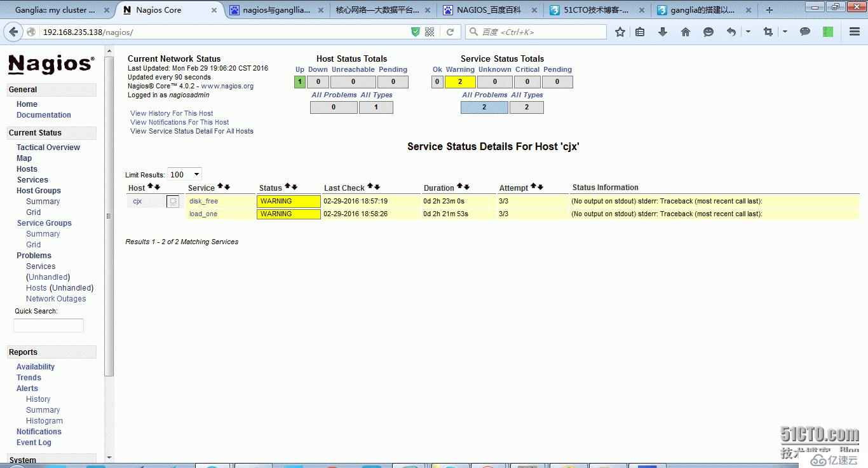Open Tactical Overview in sidebar
The height and width of the screenshot is (468, 868).
[48, 148]
